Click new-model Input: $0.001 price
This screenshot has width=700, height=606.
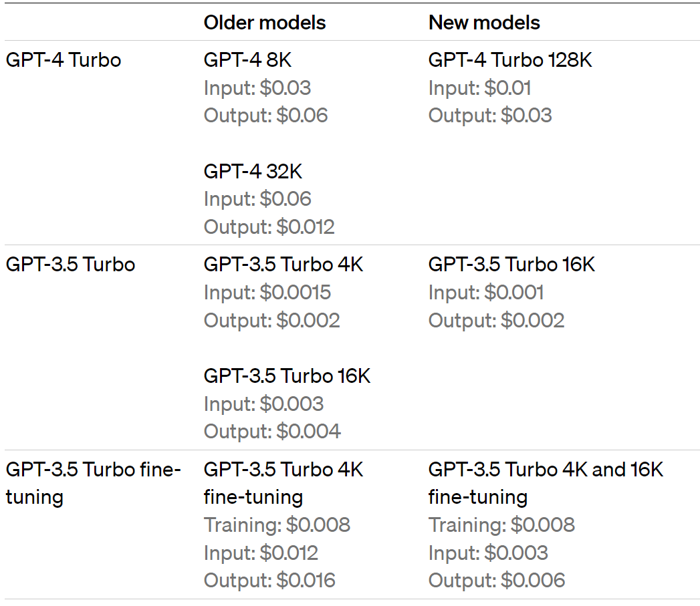(x=486, y=293)
